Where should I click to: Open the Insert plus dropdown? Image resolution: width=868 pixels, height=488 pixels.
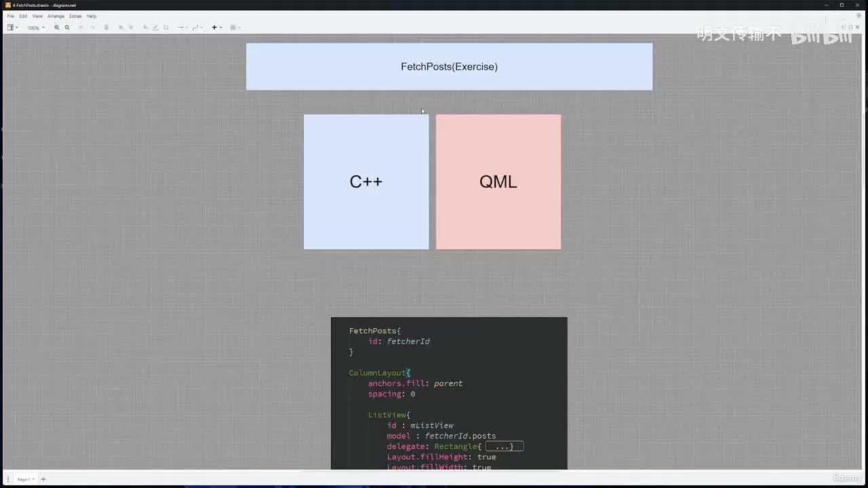216,28
